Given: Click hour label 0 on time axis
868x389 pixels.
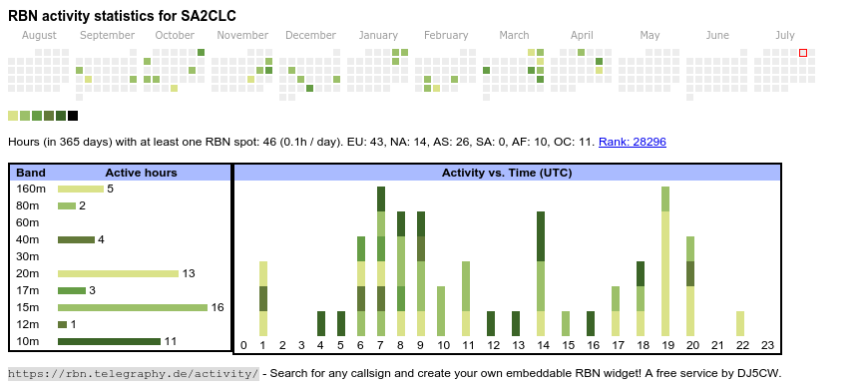Looking at the screenshot, I should click(243, 346).
